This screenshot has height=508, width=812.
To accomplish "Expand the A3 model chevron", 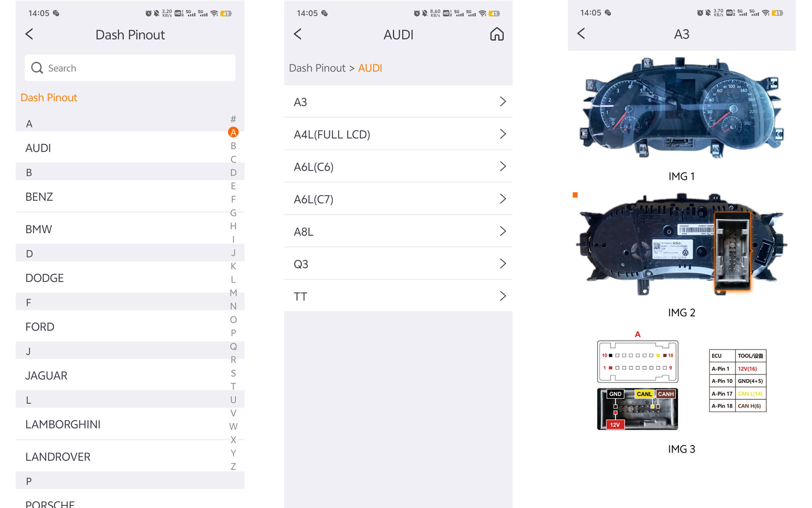I will click(x=502, y=102).
